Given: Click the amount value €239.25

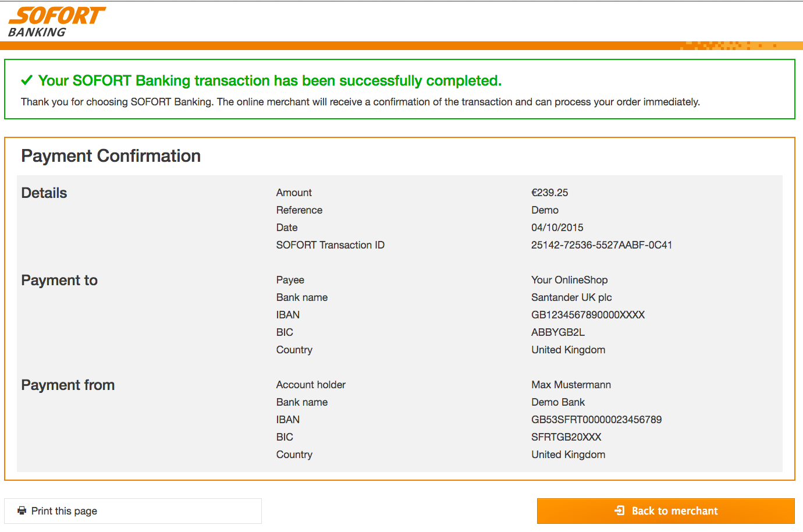Looking at the screenshot, I should 550,193.
